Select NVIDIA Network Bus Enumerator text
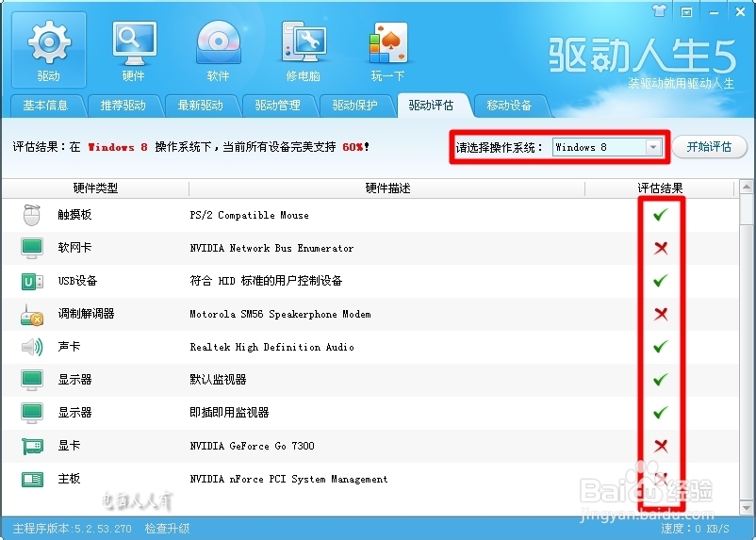 coord(271,248)
